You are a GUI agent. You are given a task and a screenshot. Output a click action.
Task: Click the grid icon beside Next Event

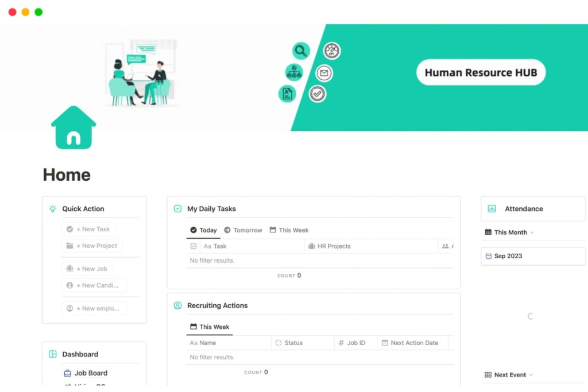(488, 375)
